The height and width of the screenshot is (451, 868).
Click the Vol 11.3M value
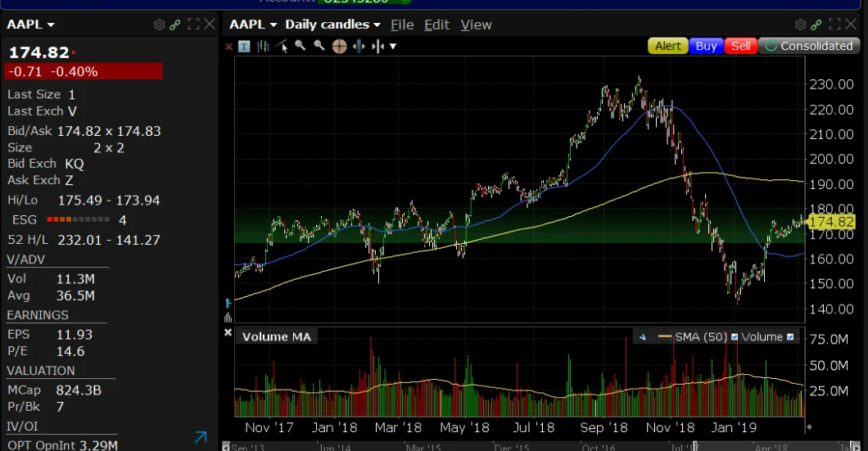point(75,279)
